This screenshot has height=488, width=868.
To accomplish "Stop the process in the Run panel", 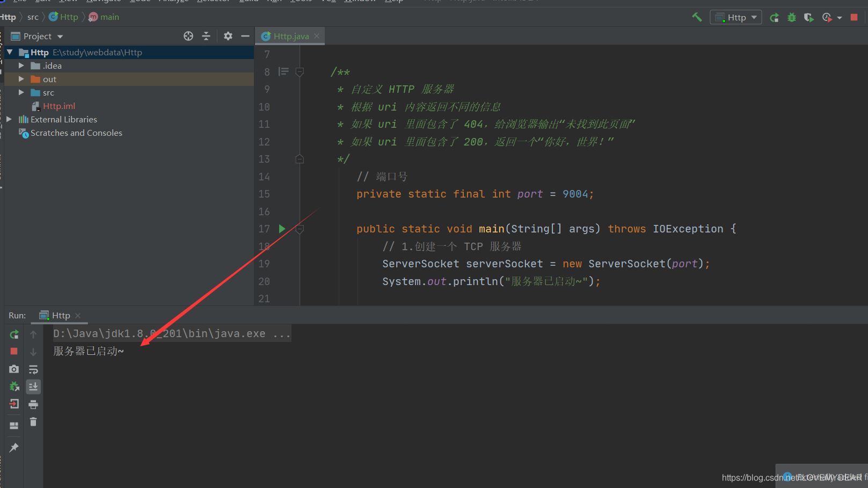I will click(14, 351).
